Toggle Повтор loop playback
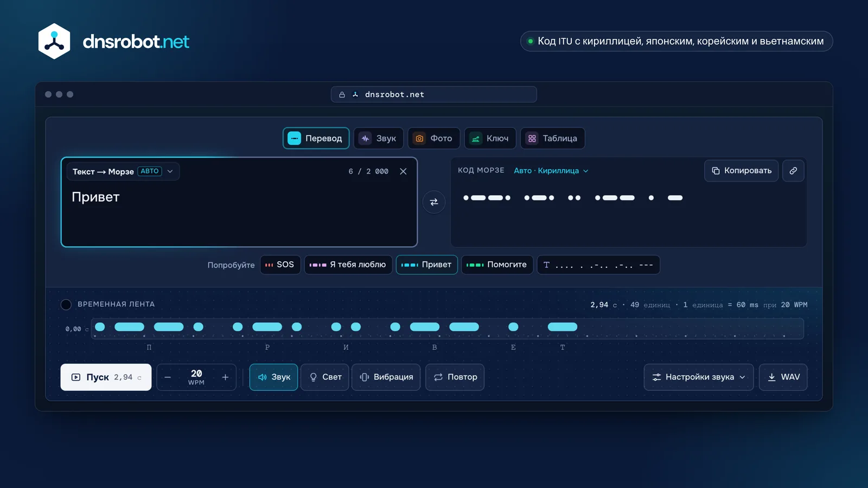Image resolution: width=868 pixels, height=488 pixels. point(455,377)
